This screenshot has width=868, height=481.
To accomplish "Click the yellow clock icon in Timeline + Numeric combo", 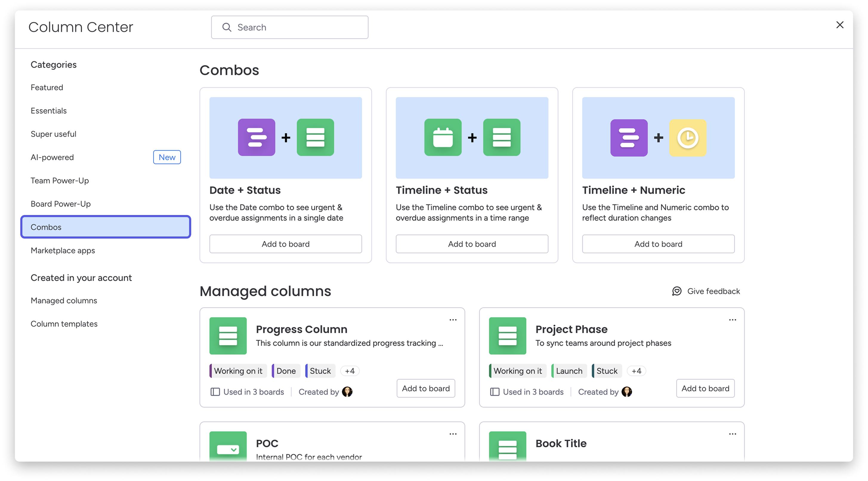I will pos(688,137).
